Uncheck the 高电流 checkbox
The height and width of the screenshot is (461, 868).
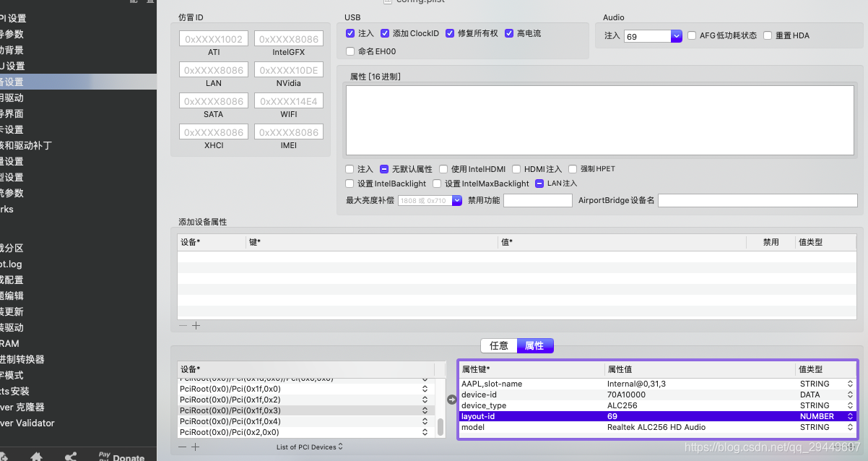click(509, 33)
